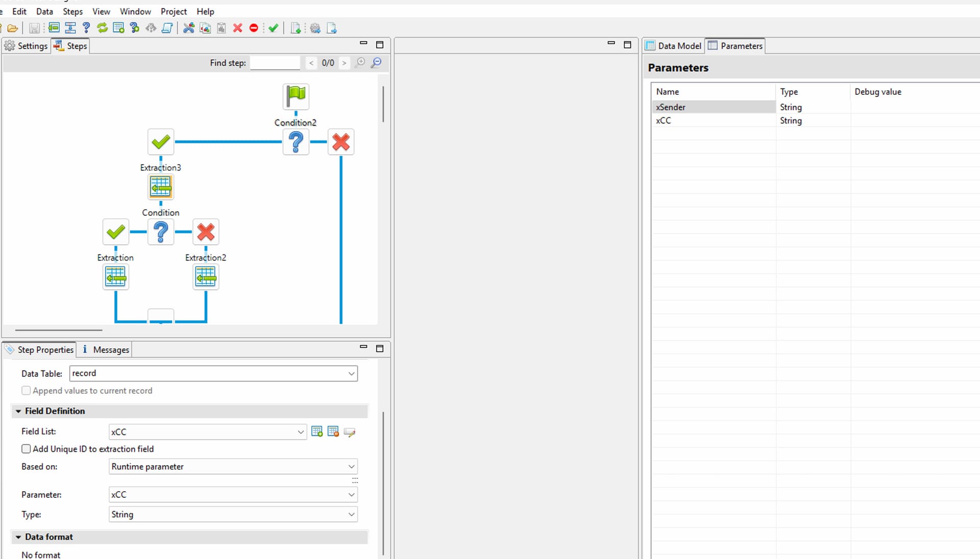Click the question-mark Condition step toolbar icon
Viewport: 980px width, 559px height.
86,28
